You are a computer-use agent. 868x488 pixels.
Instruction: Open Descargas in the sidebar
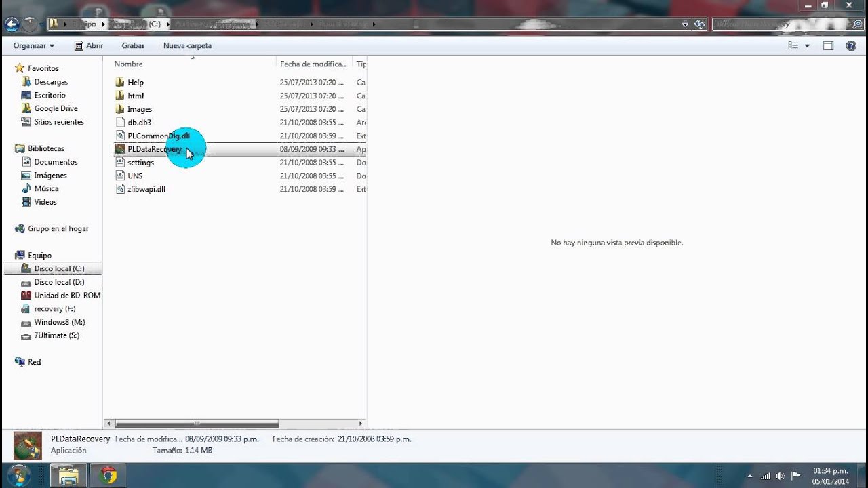tap(51, 82)
